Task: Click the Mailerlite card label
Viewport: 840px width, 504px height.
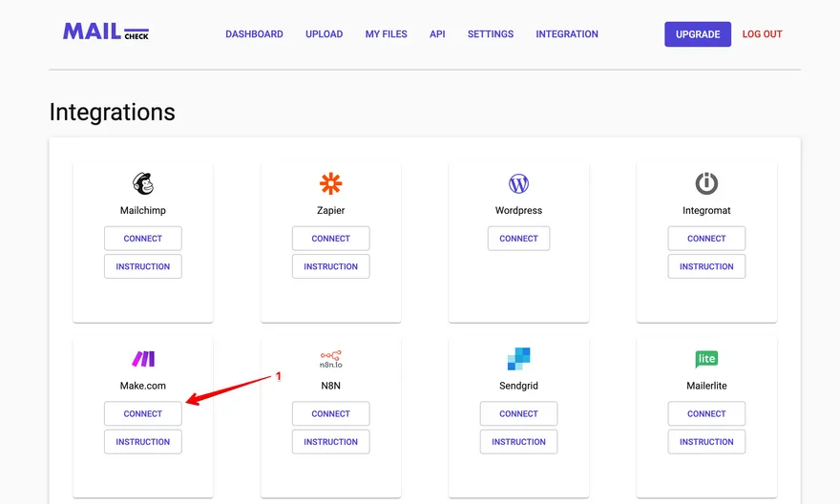Action: (706, 386)
